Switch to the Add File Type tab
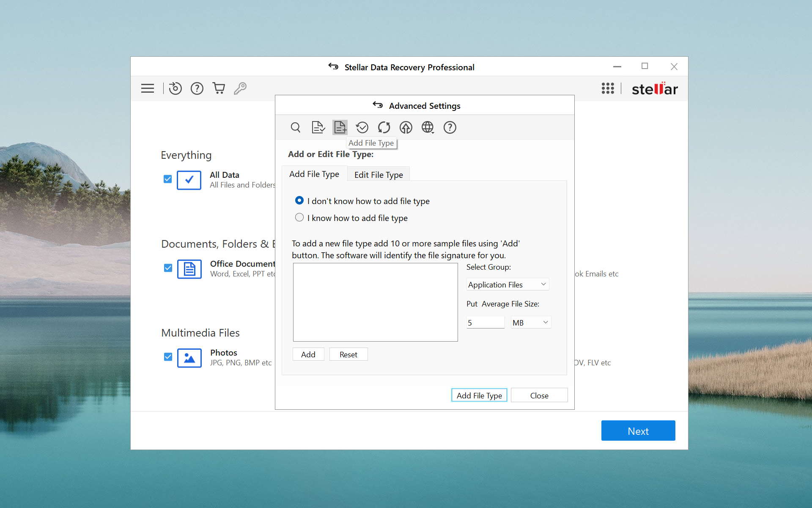 coord(314,174)
